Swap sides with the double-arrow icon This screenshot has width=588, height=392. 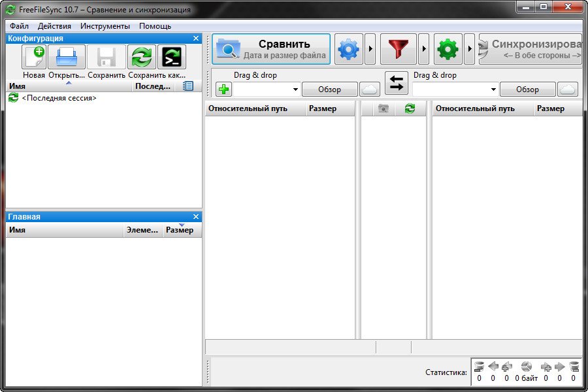point(396,83)
